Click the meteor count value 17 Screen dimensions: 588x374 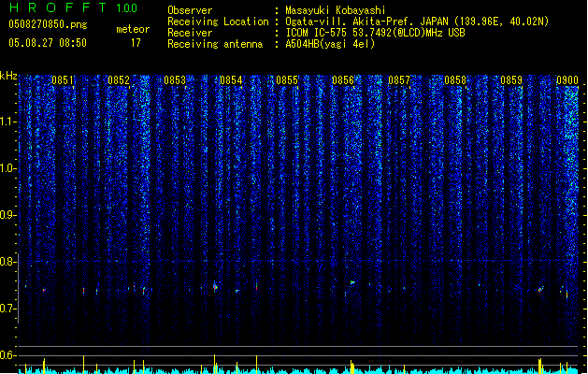(x=136, y=43)
